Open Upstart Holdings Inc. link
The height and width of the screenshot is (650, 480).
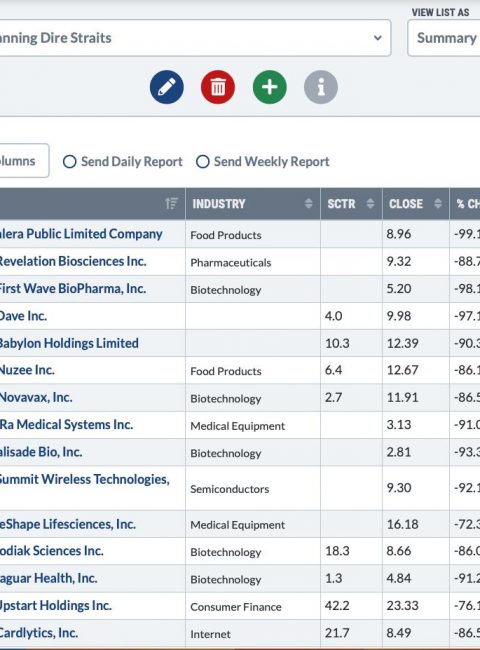56,605
